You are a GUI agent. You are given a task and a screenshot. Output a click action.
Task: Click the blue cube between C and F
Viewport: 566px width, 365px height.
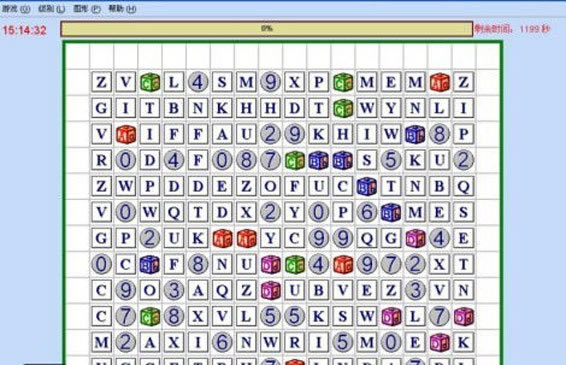[150, 264]
